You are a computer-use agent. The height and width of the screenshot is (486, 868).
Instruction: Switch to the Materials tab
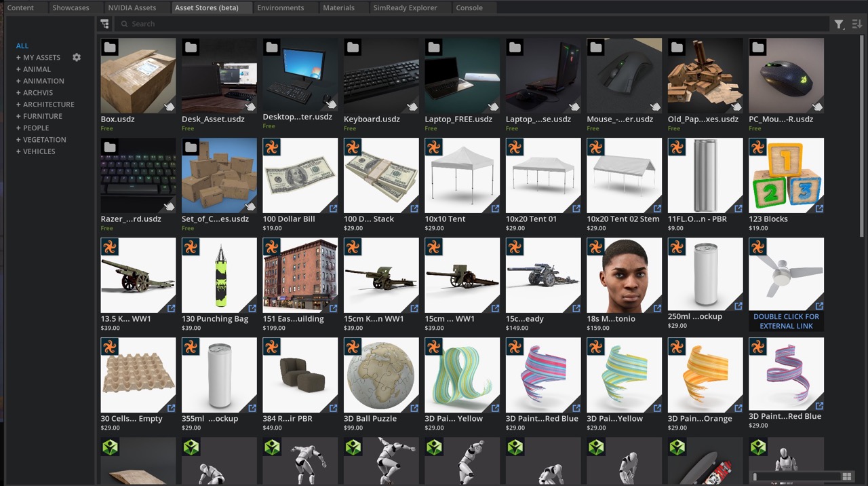pyautogui.click(x=338, y=7)
